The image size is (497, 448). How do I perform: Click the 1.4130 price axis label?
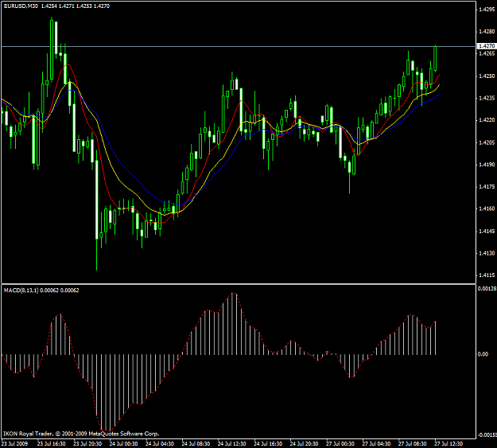(x=487, y=253)
